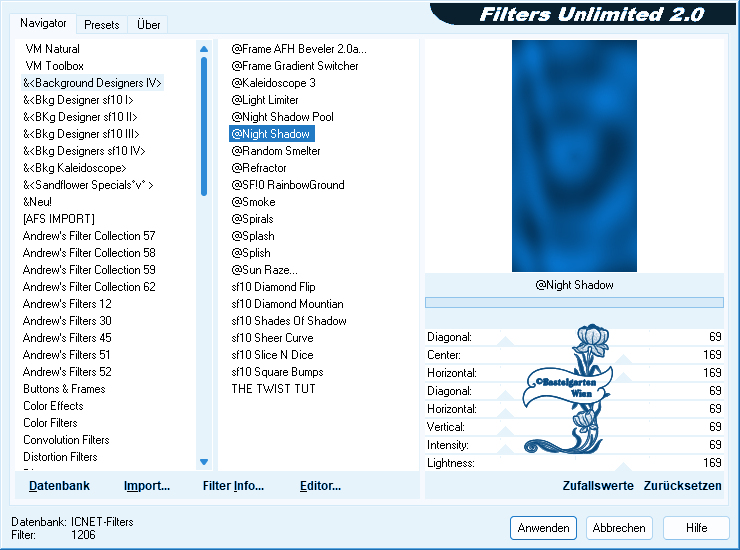Screen dimensions: 740x550
Task: Click the Lightness slider handle
Action: tap(623, 467)
